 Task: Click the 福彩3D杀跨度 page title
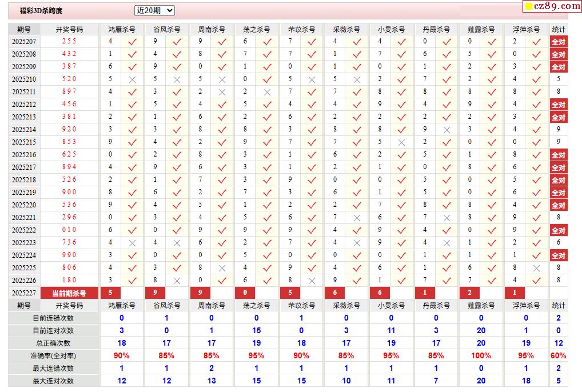pyautogui.click(x=41, y=11)
